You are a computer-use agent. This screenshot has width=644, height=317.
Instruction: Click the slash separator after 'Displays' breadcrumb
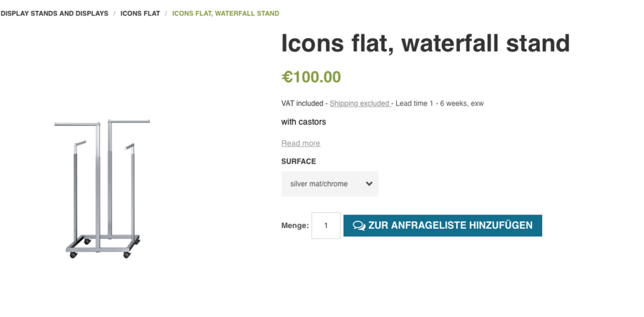point(115,14)
